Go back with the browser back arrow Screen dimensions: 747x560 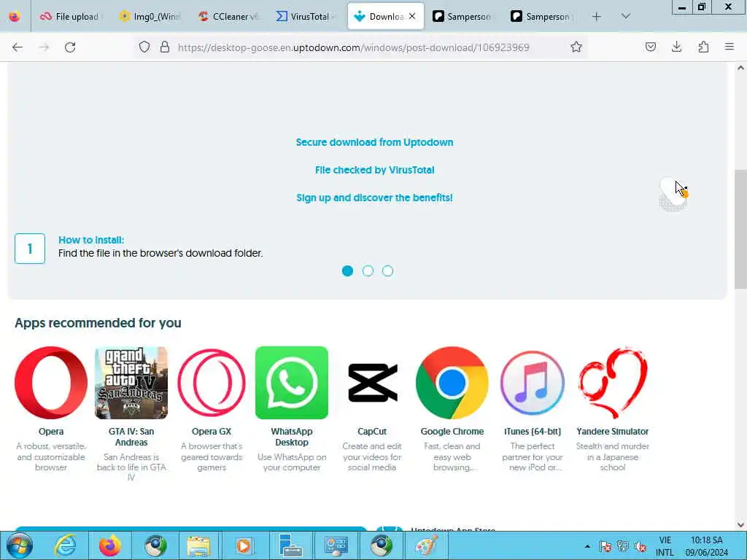pyautogui.click(x=18, y=47)
